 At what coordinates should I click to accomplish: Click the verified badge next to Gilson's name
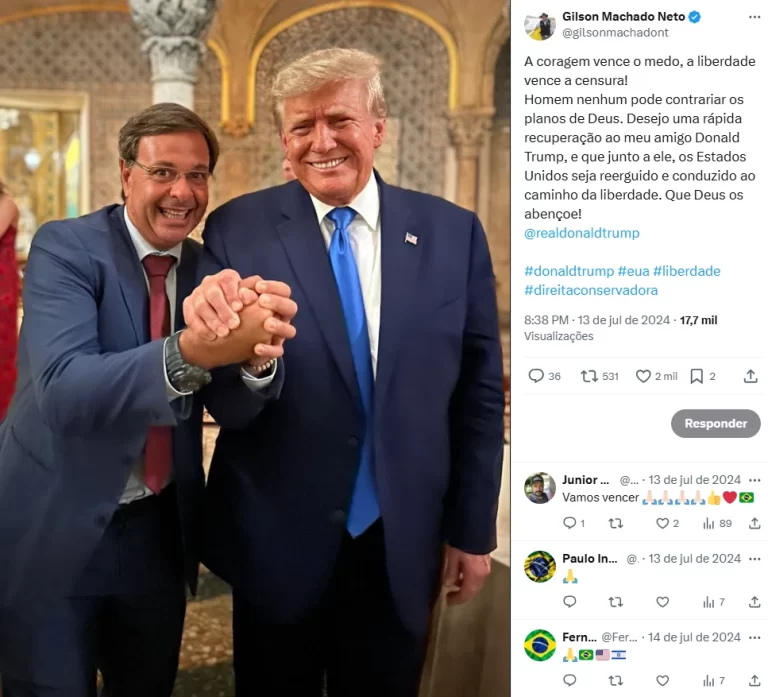[x=695, y=17]
